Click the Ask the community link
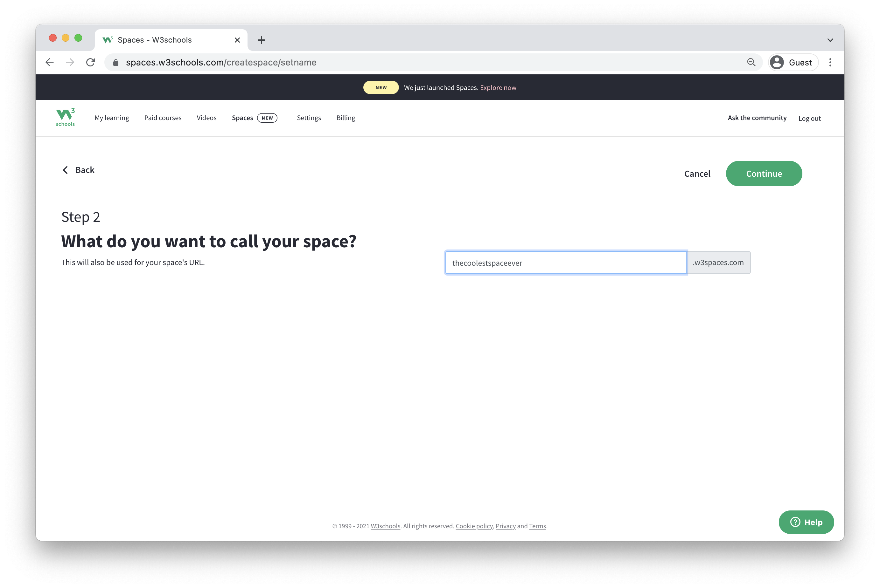Screen dimensions: 880x588 coord(757,118)
